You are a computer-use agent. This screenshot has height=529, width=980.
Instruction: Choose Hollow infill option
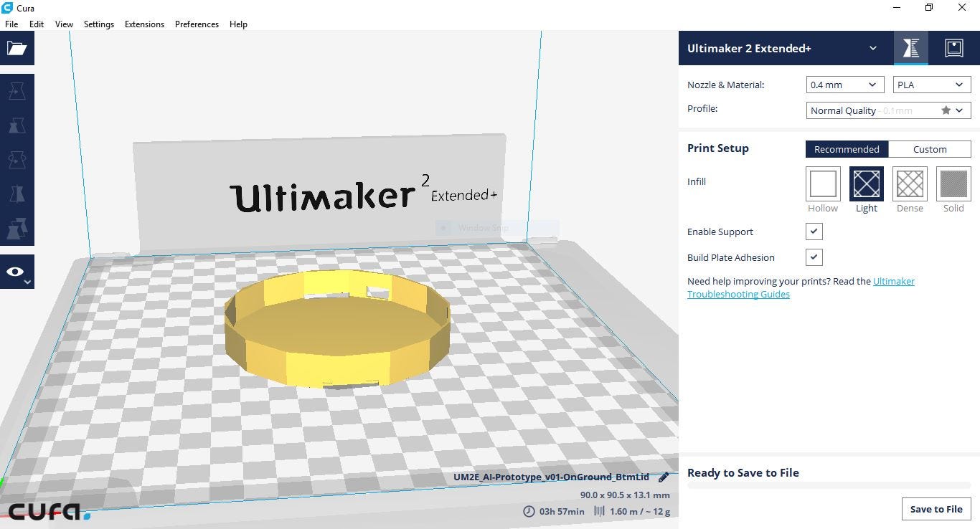(x=823, y=184)
